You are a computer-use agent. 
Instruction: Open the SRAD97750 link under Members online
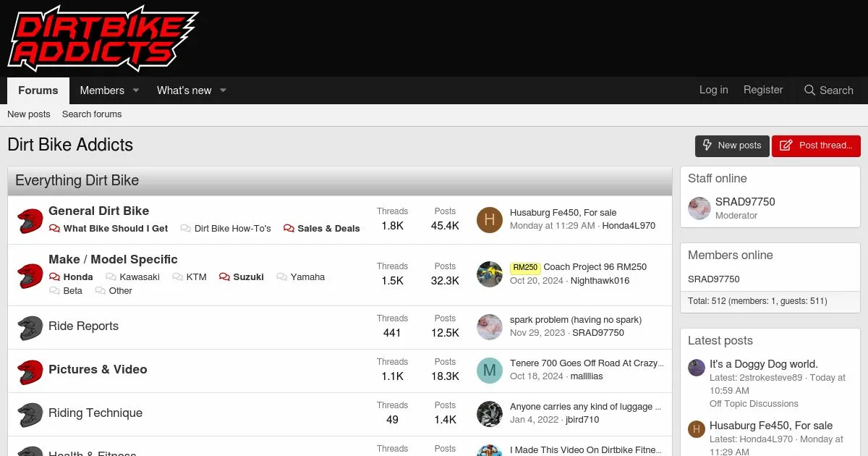(714, 279)
